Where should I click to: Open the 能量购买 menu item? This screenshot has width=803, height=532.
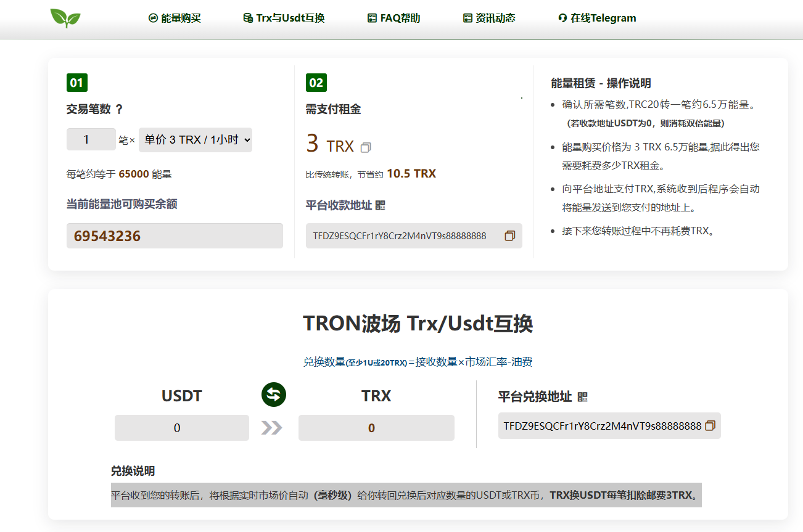175,18
